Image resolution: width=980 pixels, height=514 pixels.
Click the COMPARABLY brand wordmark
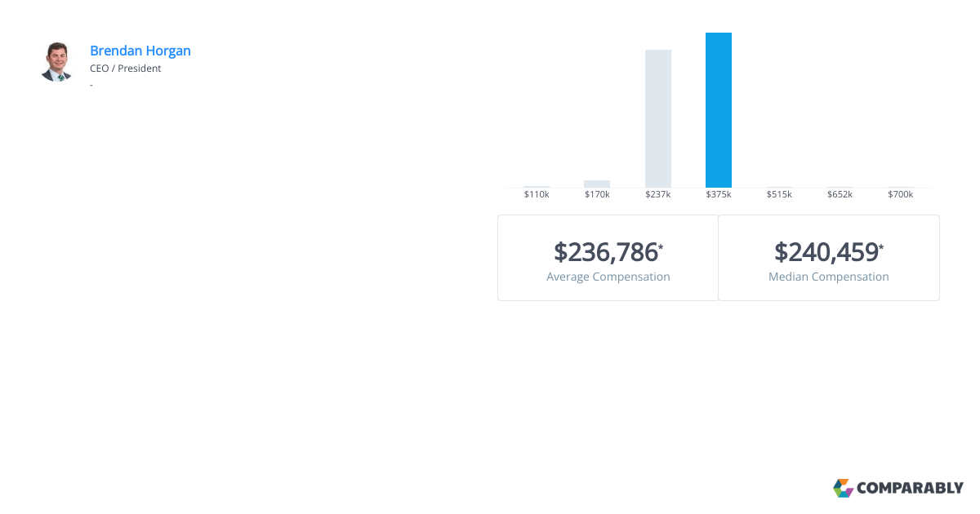coord(910,489)
